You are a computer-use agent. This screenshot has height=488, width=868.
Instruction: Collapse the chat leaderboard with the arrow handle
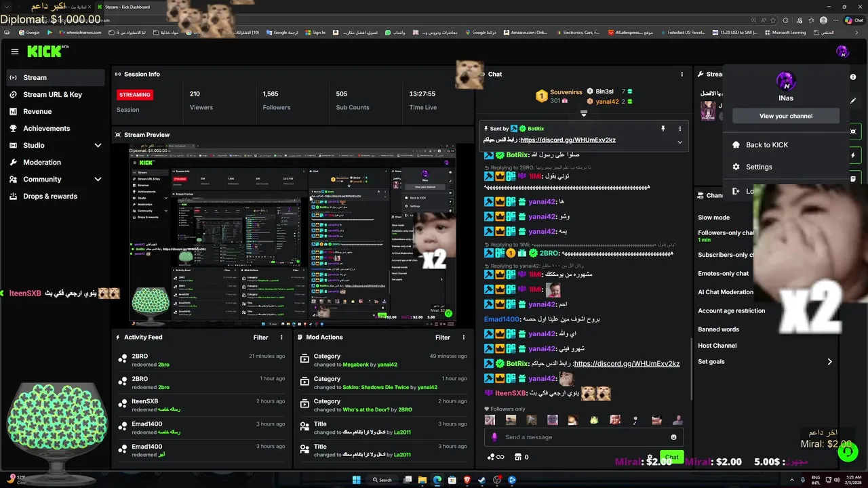583,113
